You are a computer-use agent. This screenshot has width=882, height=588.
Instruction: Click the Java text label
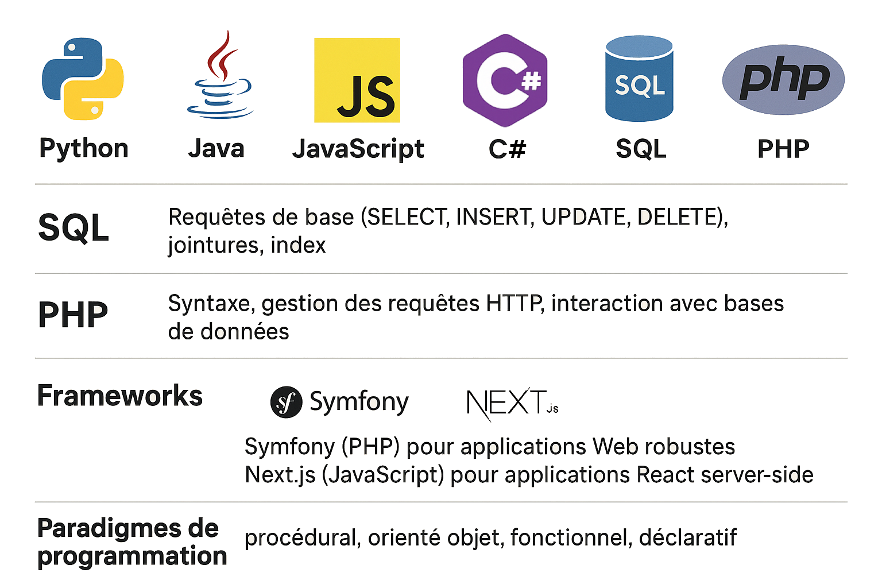[x=216, y=149]
